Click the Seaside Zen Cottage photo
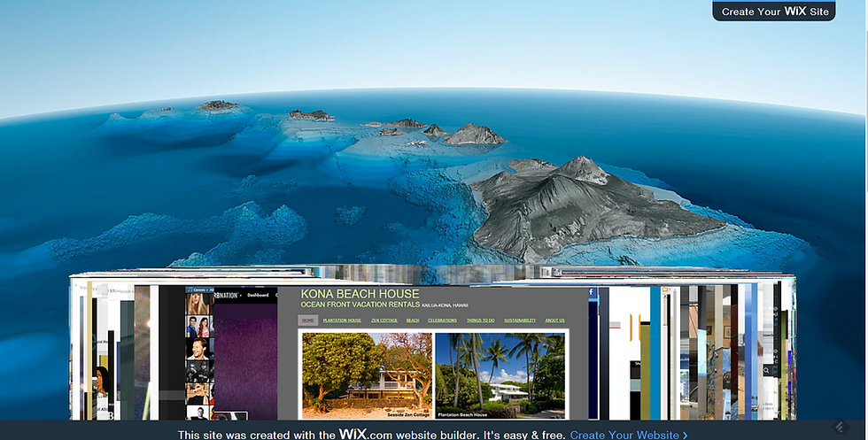Image resolution: width=868 pixels, height=440 pixels. 367,375
